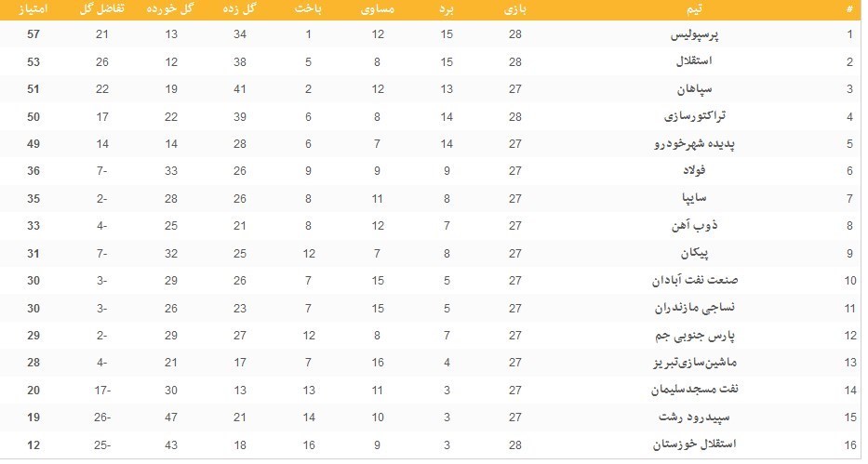Open the پرسپولیس team name
The height and width of the screenshot is (464, 868).
pos(701,35)
